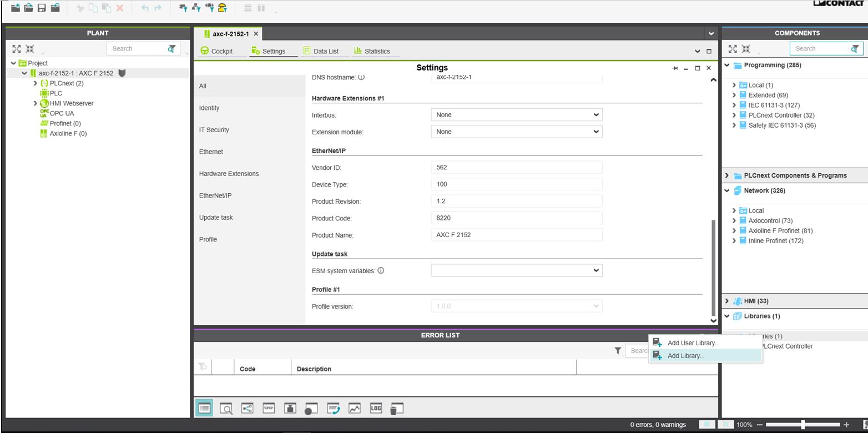This screenshot has height=433, width=868.
Task: Collapse all nodes in PLANT tree
Action: coord(30,49)
